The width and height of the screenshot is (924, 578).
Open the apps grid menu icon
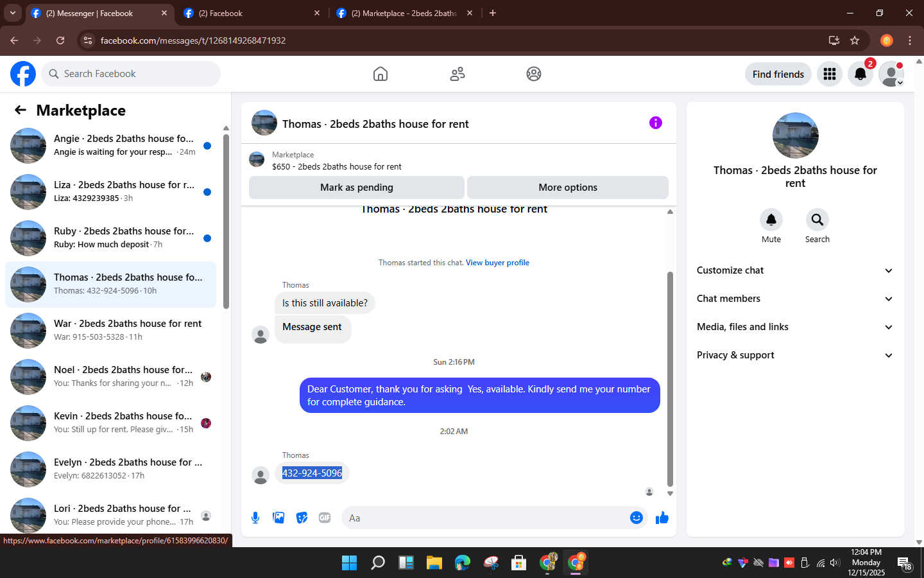830,74
